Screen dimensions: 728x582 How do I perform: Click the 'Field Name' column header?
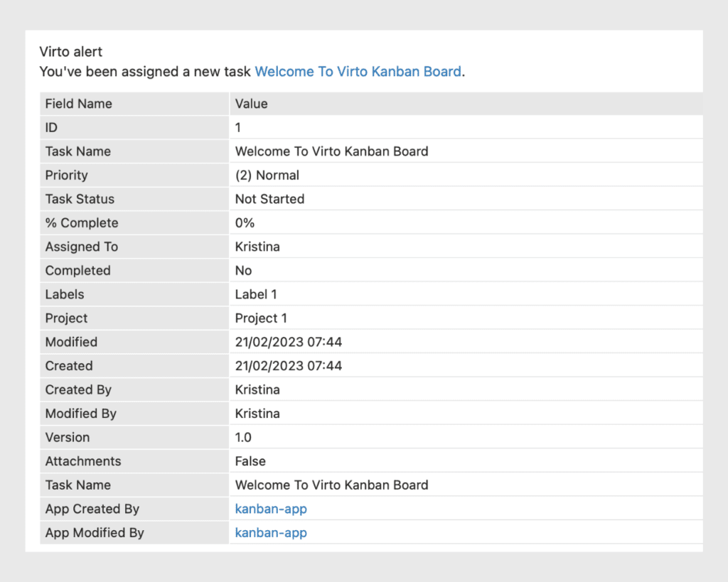(134, 104)
